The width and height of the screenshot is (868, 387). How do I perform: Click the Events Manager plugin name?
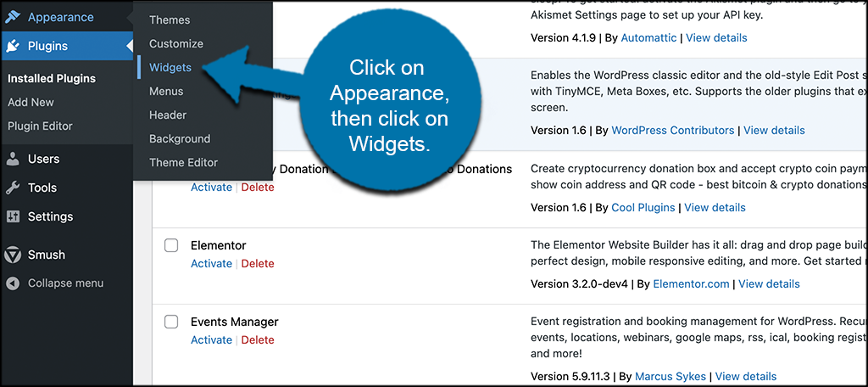pyautogui.click(x=234, y=322)
